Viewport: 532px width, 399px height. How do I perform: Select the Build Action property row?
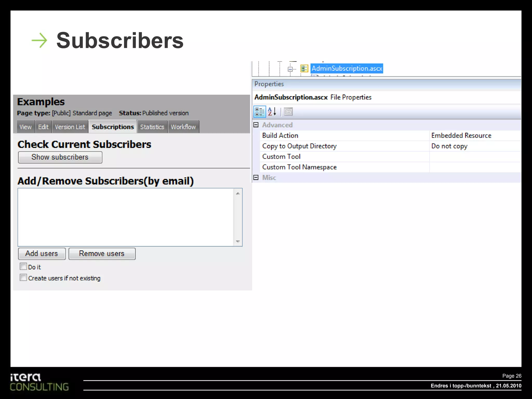click(x=280, y=136)
